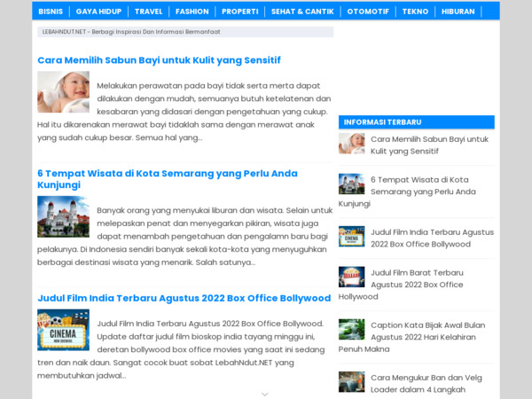Open the HIBURAN category

458,12
